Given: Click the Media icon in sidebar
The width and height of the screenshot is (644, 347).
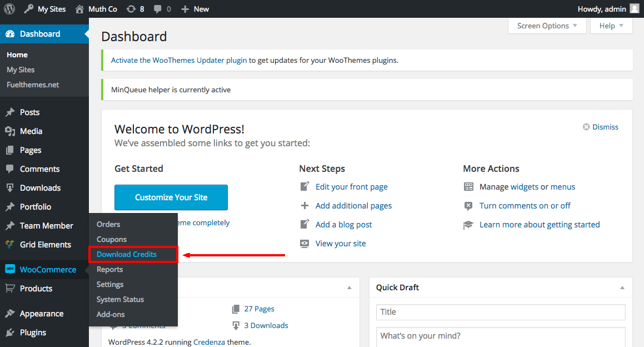Looking at the screenshot, I should 10,131.
